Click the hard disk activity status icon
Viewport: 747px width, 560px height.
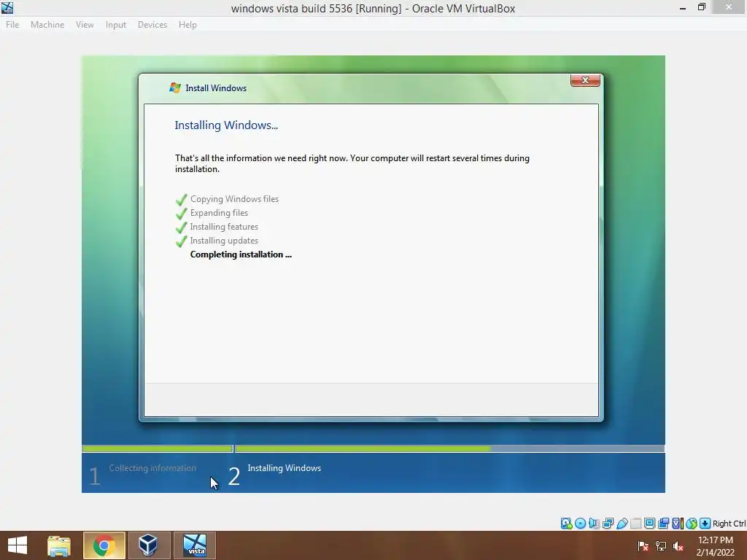pyautogui.click(x=566, y=524)
